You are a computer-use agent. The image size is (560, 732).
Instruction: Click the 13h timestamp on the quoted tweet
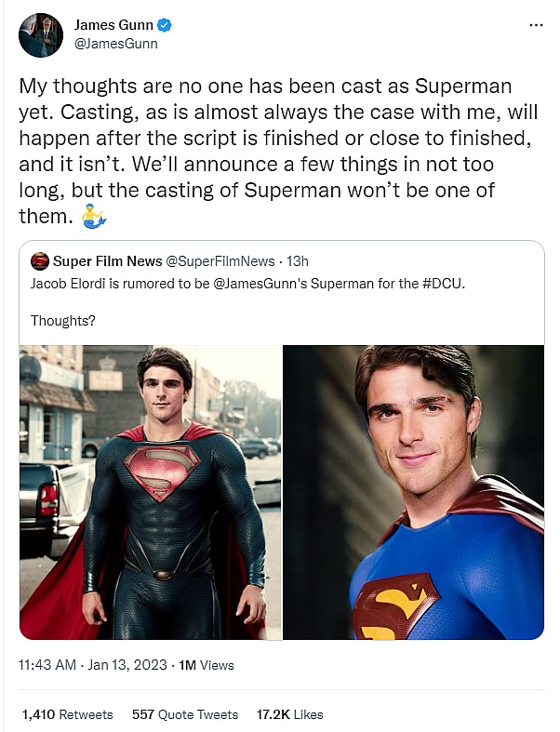pos(294,261)
